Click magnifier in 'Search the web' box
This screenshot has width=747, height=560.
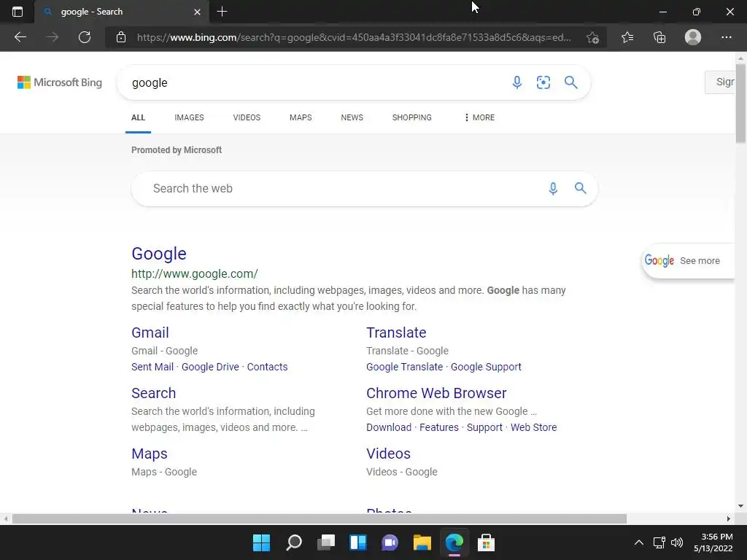(580, 188)
